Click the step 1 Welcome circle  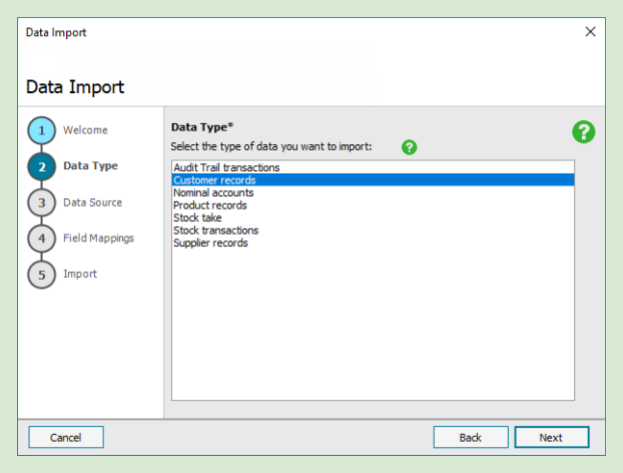click(42, 131)
